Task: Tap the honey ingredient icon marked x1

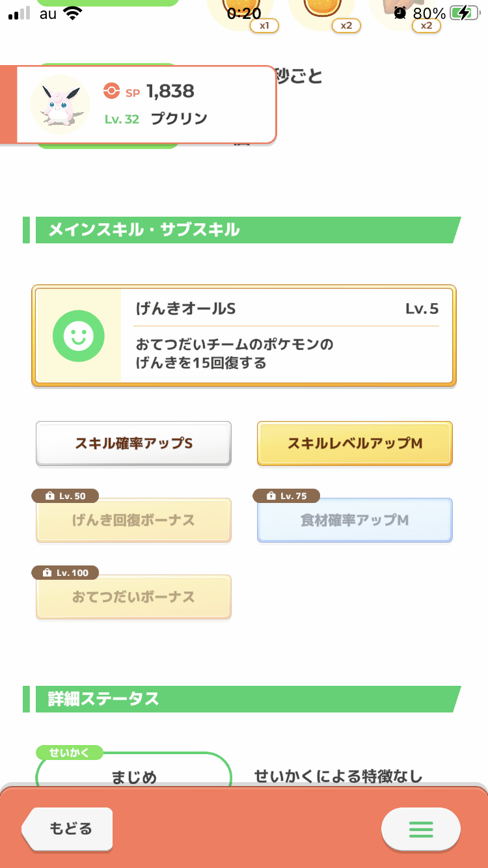Action: (x=234, y=13)
